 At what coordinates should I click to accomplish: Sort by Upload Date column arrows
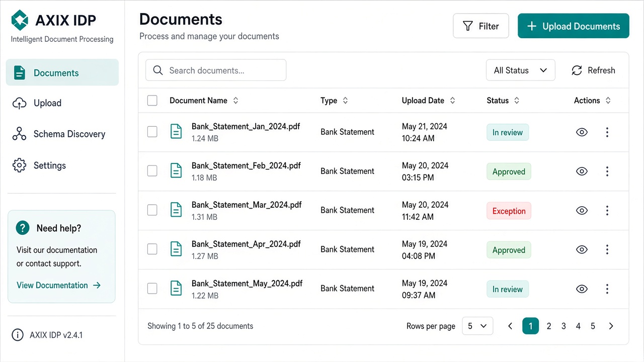point(452,101)
